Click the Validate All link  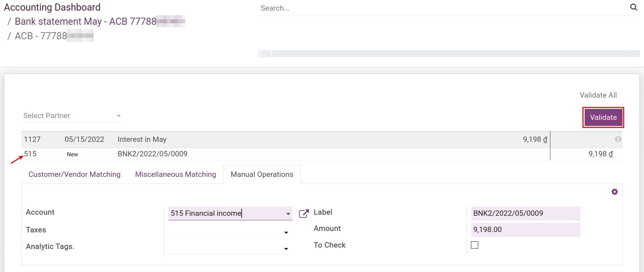598,95
